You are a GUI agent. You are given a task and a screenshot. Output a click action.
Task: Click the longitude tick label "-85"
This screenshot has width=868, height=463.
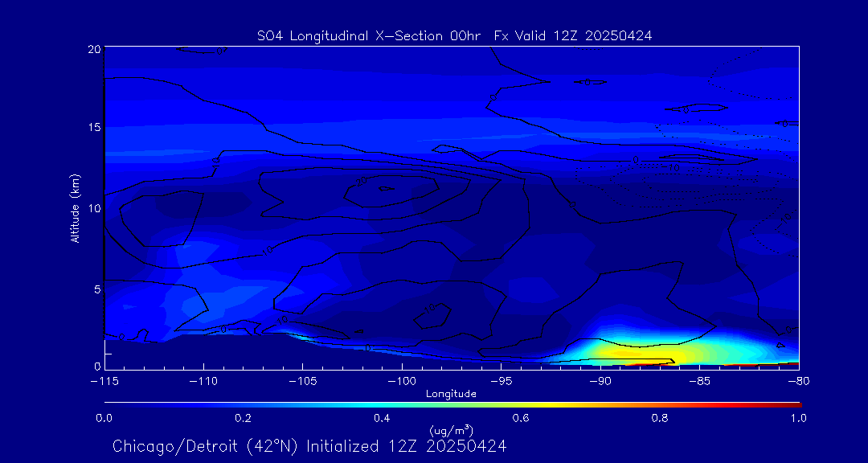700,383
